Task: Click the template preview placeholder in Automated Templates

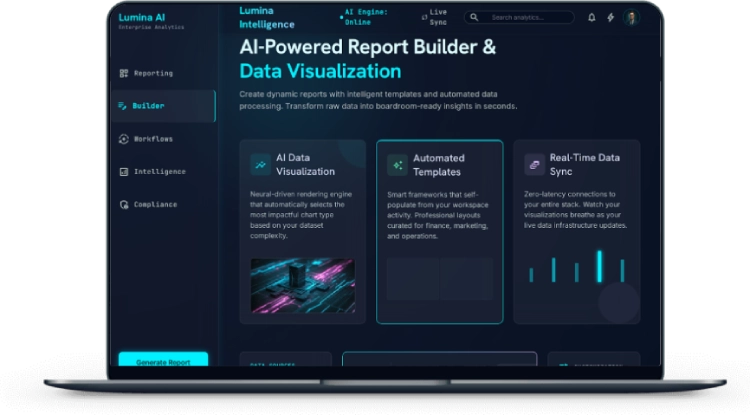Action: pyautogui.click(x=440, y=279)
